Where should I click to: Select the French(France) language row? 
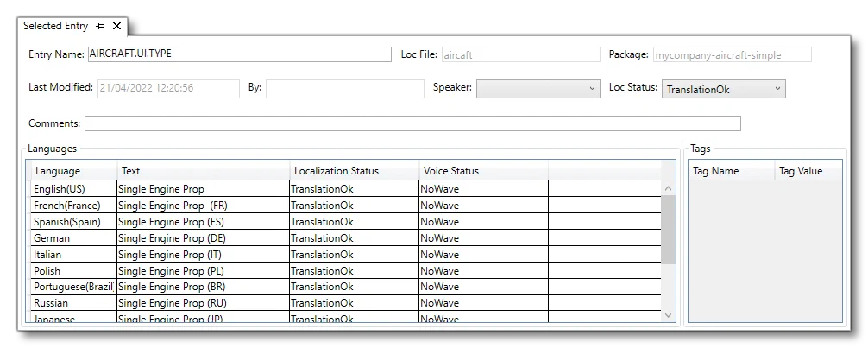click(x=346, y=205)
